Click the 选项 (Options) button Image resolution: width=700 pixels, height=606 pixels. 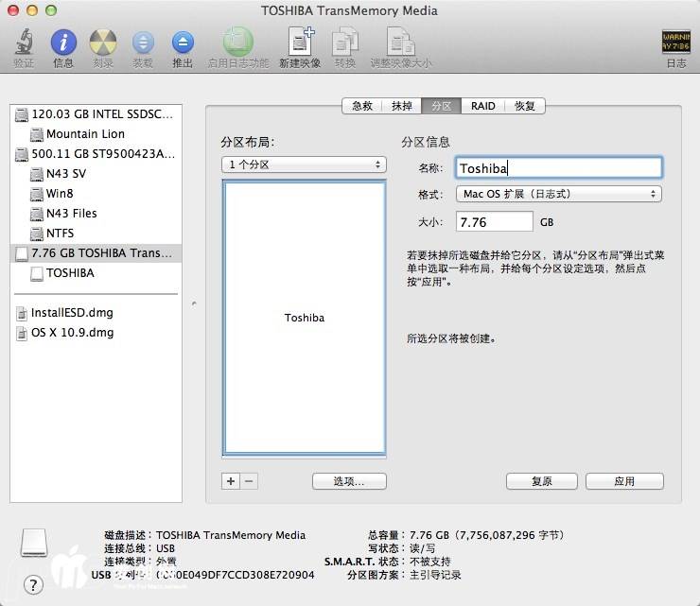click(x=349, y=481)
